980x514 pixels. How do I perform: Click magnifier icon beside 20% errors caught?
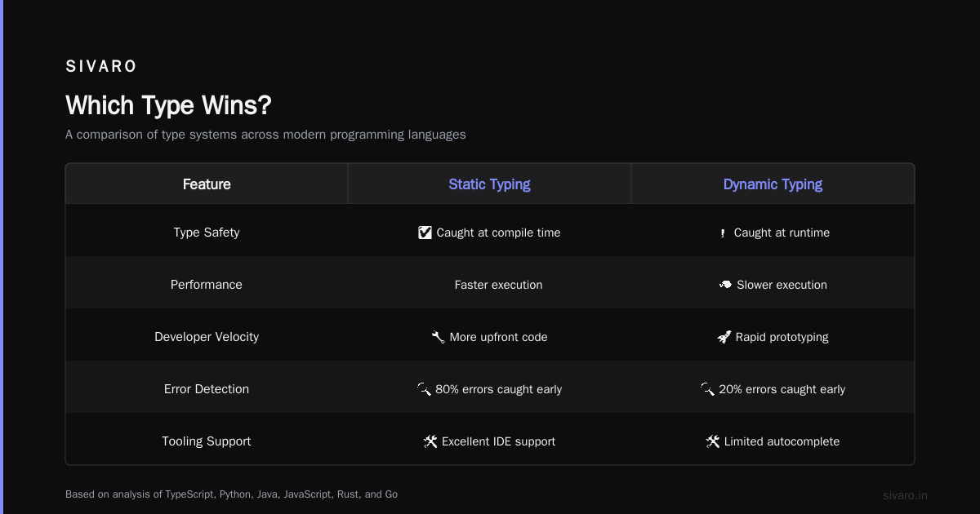pyautogui.click(x=707, y=389)
